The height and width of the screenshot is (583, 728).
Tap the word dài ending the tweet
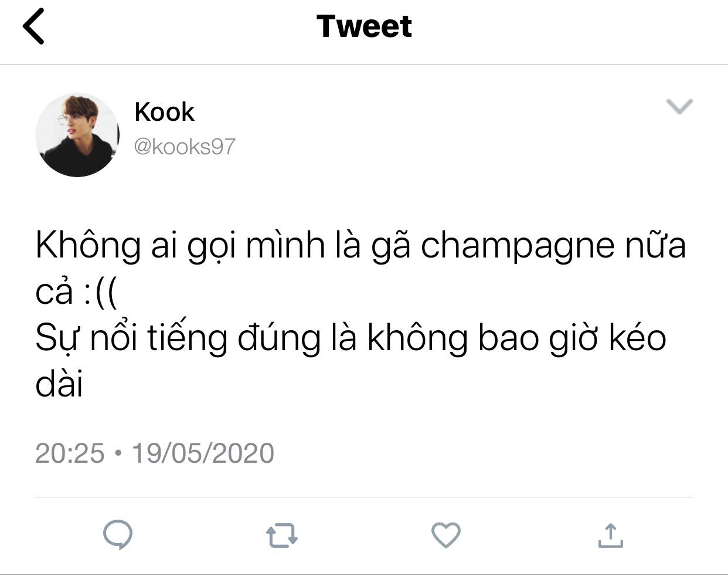(x=59, y=384)
